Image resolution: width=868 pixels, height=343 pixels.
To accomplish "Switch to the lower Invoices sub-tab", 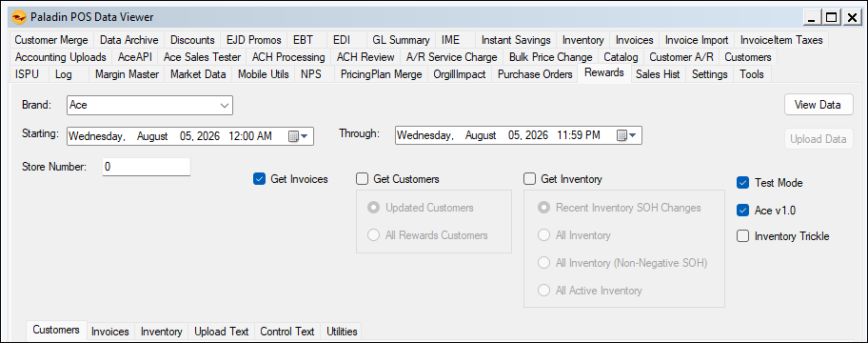I will 110,332.
